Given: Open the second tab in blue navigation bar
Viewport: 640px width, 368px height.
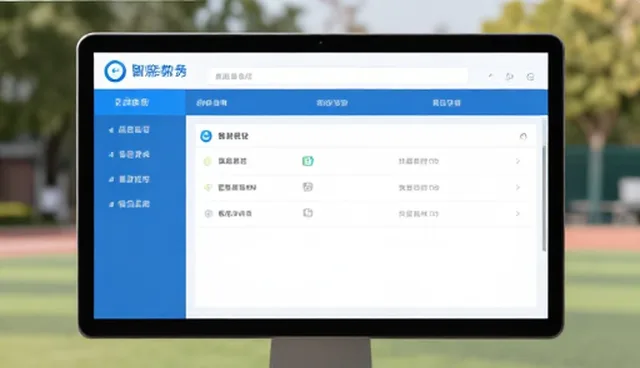Looking at the screenshot, I should [x=211, y=103].
